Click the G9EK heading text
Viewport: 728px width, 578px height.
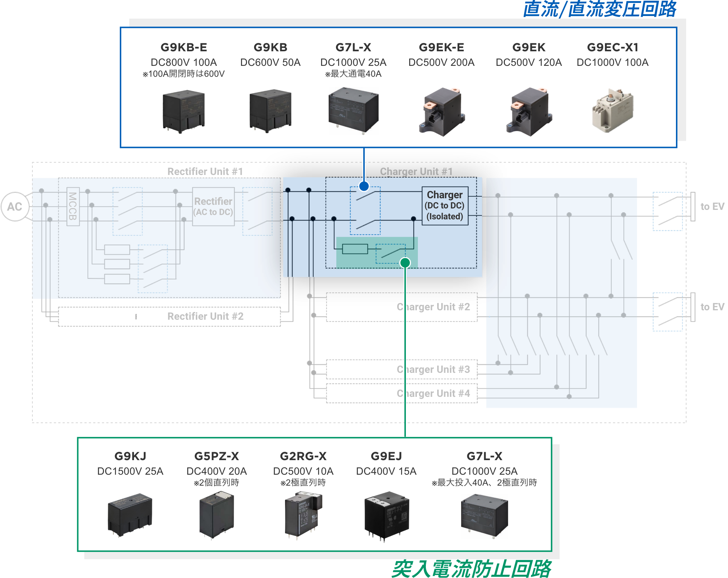coord(529,47)
